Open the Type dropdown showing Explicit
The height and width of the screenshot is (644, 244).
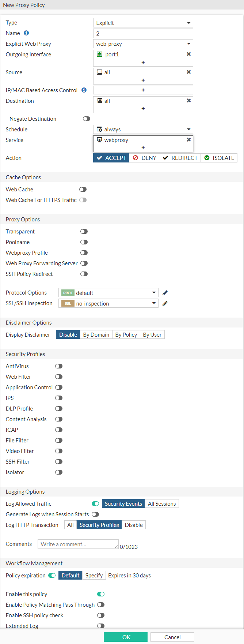143,22
